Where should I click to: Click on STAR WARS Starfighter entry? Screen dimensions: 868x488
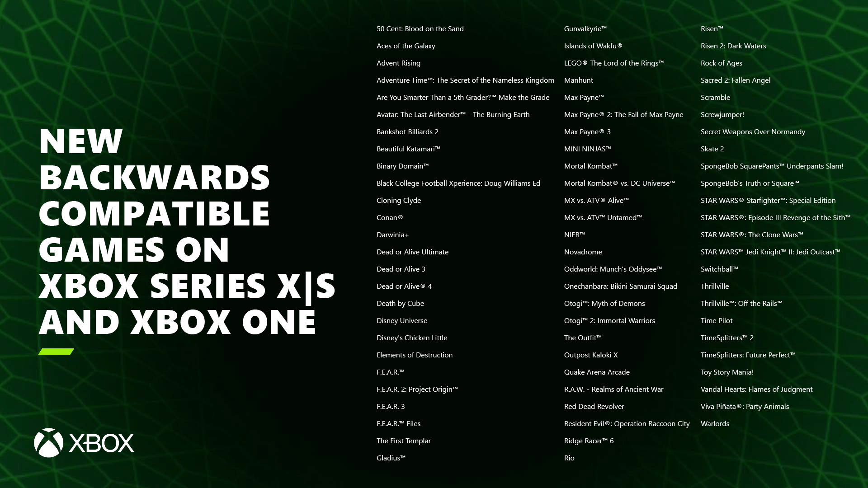(768, 200)
